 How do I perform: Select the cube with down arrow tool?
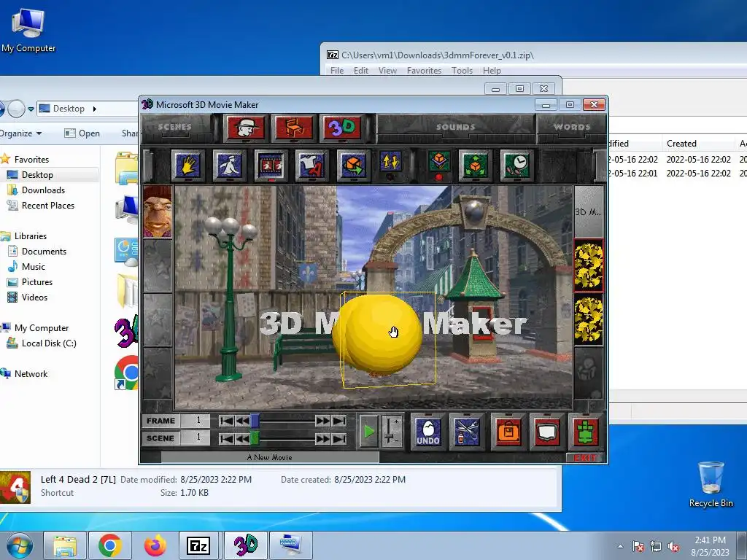pos(438,163)
